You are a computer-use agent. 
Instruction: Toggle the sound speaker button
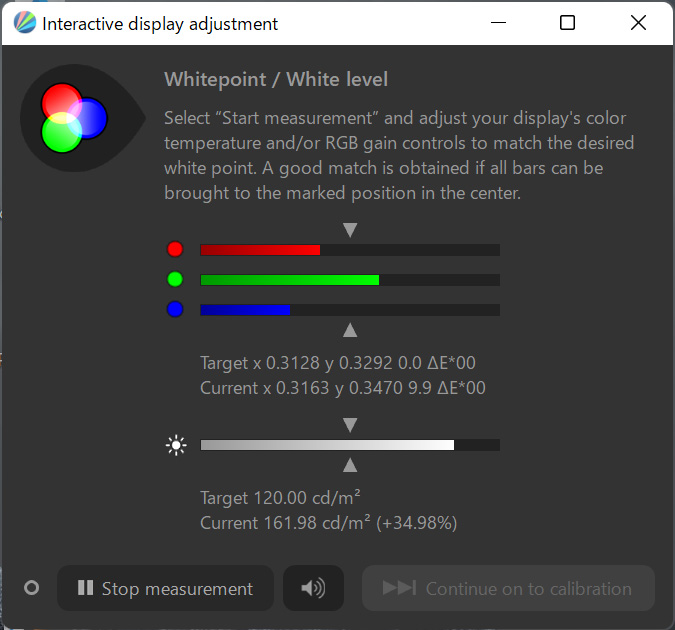coord(313,588)
